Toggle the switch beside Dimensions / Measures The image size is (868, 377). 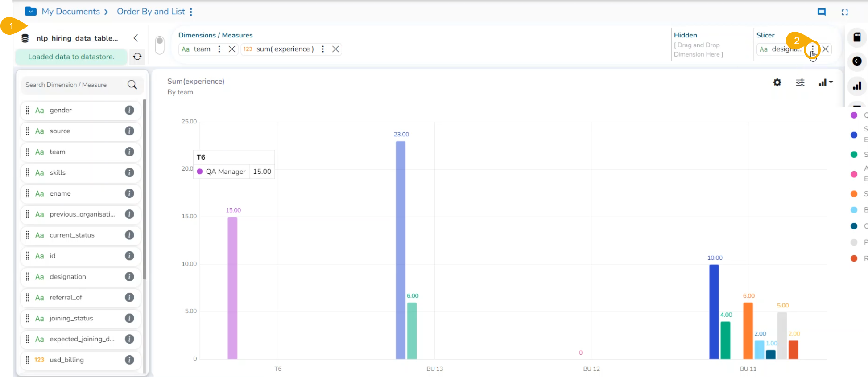click(x=160, y=45)
